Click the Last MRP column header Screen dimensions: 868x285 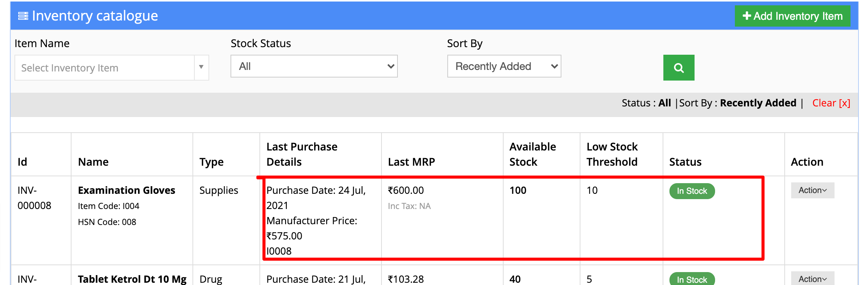(x=411, y=162)
